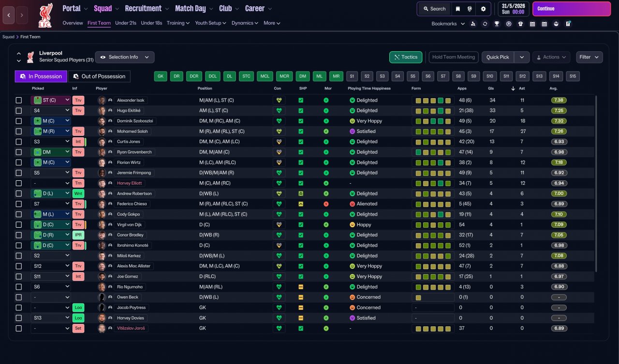Click the Int badge for Curtis Jones

(x=78, y=142)
